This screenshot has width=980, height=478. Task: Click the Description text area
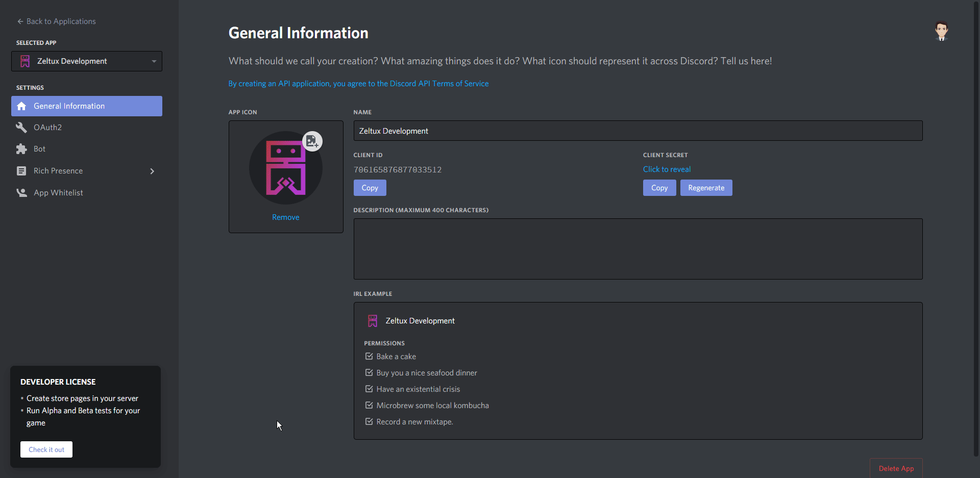(638, 249)
